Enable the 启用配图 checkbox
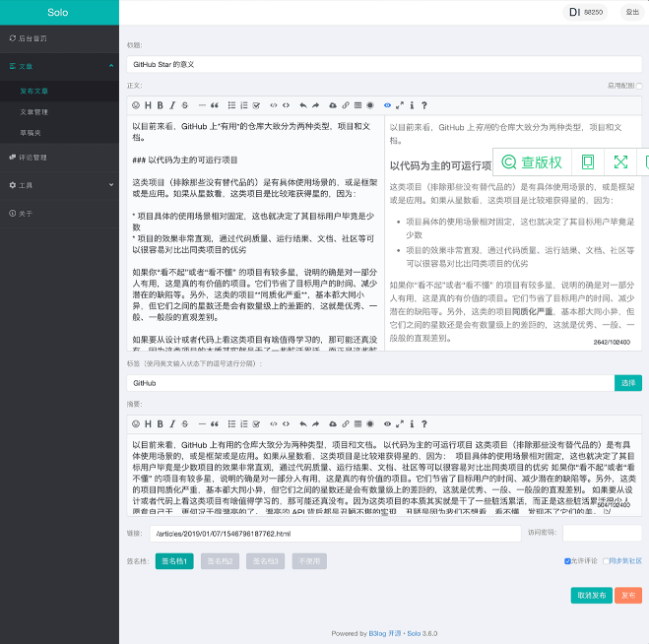This screenshot has width=649, height=644. (x=639, y=86)
